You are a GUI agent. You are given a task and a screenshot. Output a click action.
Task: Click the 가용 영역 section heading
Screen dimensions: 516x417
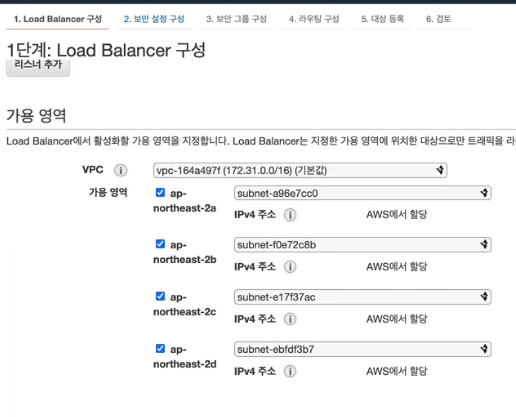(x=36, y=116)
